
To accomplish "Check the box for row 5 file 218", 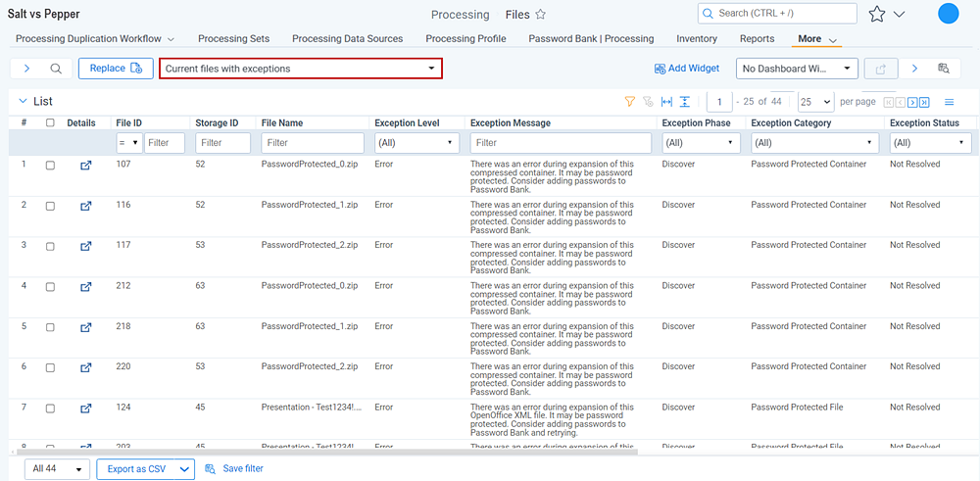I will coord(50,327).
